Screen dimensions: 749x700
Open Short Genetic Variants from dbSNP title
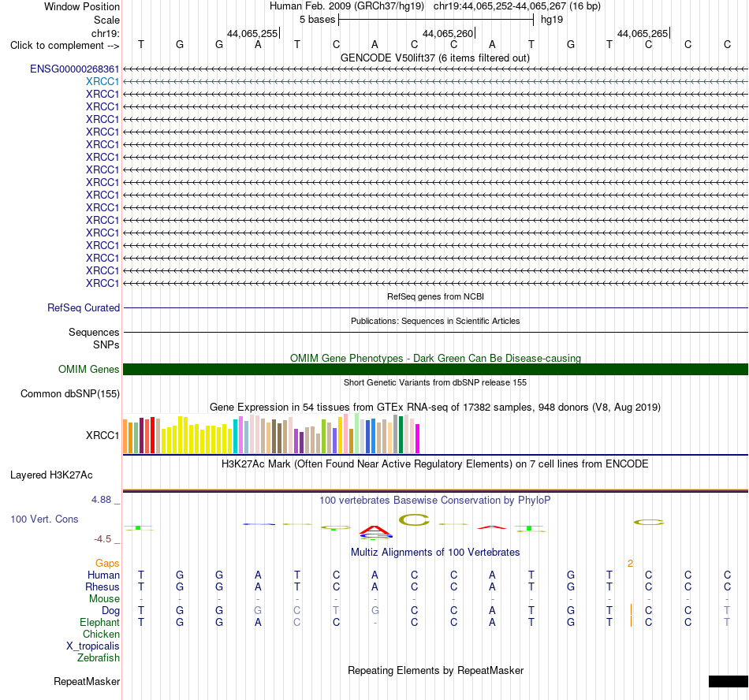point(435,382)
